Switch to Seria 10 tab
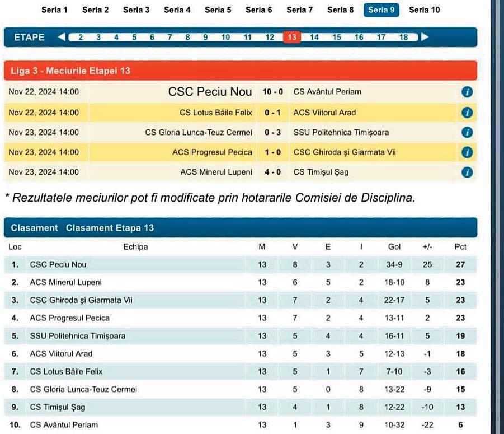The height and width of the screenshot is (434, 504). pyautogui.click(x=424, y=10)
